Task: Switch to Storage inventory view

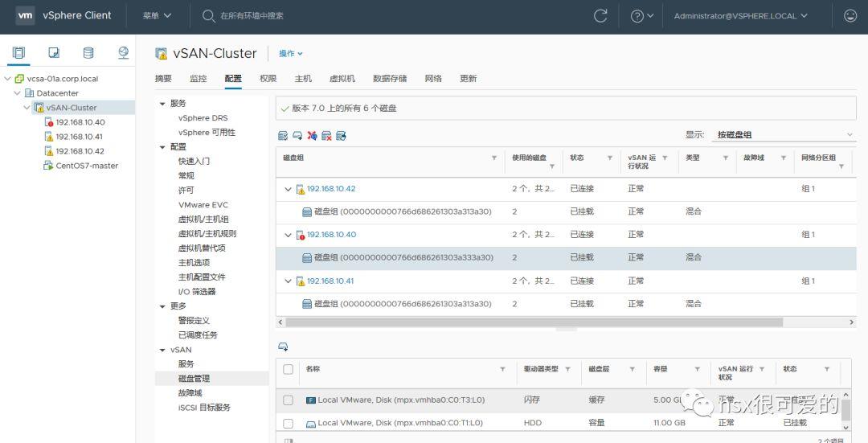Action: (88, 52)
